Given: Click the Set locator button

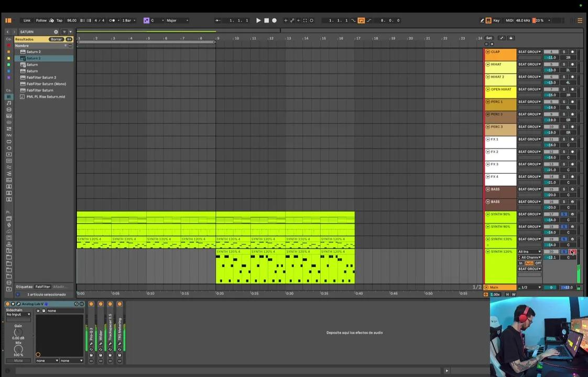Looking at the screenshot, I should coord(489,38).
